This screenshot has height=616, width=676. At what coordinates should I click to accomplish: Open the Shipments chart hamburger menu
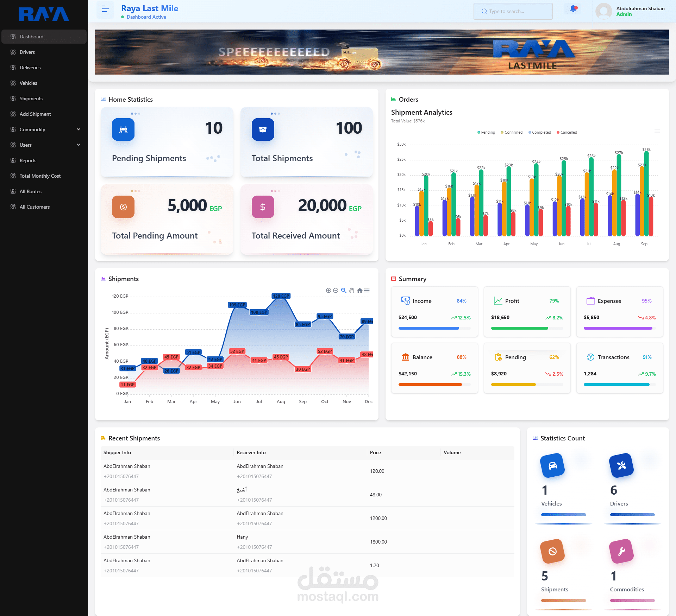pyautogui.click(x=367, y=291)
